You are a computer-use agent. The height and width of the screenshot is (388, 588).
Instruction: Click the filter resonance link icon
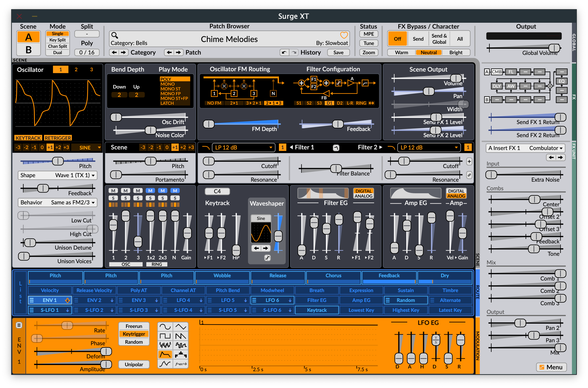tap(469, 175)
